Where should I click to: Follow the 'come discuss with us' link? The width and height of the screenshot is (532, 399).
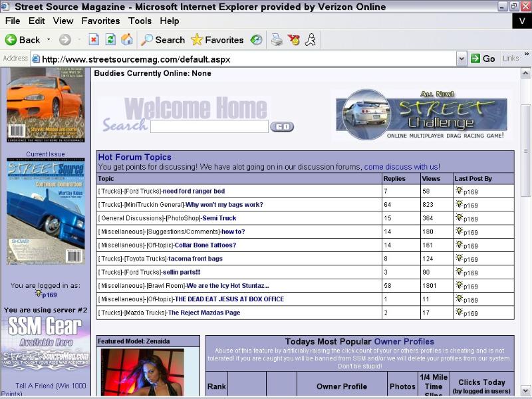click(401, 167)
